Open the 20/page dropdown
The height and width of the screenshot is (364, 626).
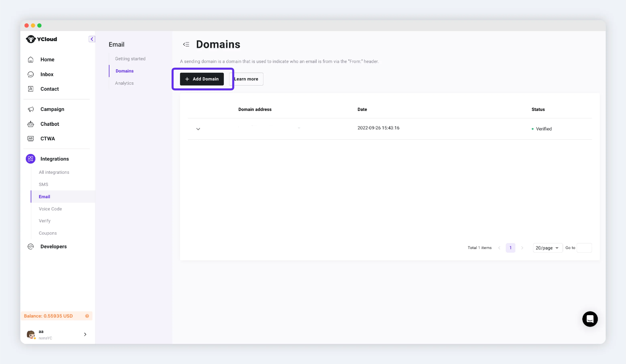[547, 248]
